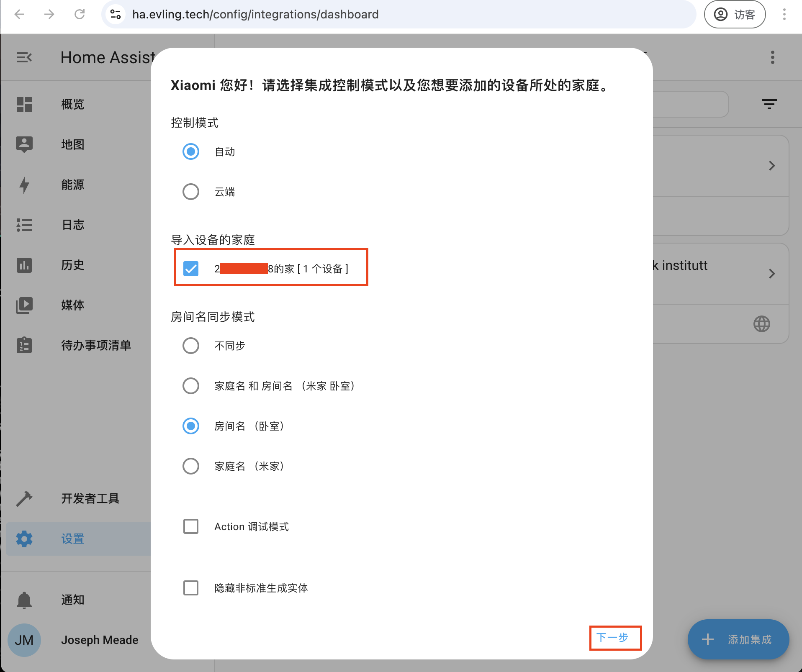The image size is (802, 672).
Task: Open 地图 in the sidebar
Action: [73, 145]
